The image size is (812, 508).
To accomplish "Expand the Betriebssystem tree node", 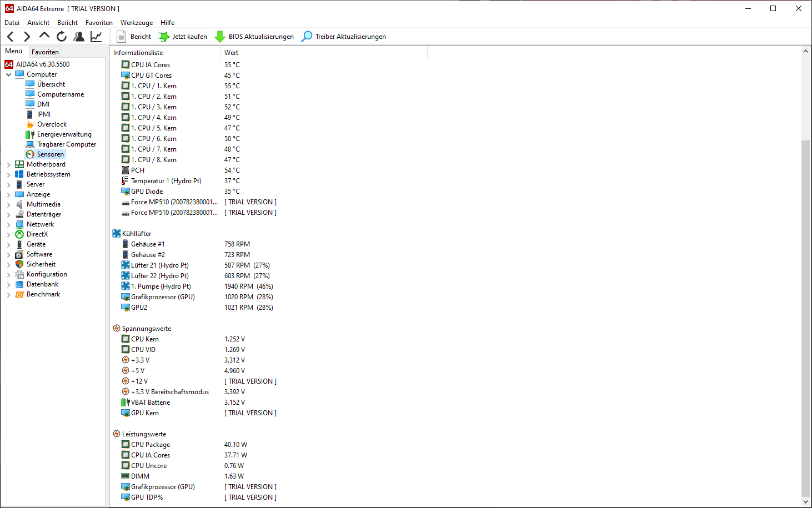I will point(8,174).
